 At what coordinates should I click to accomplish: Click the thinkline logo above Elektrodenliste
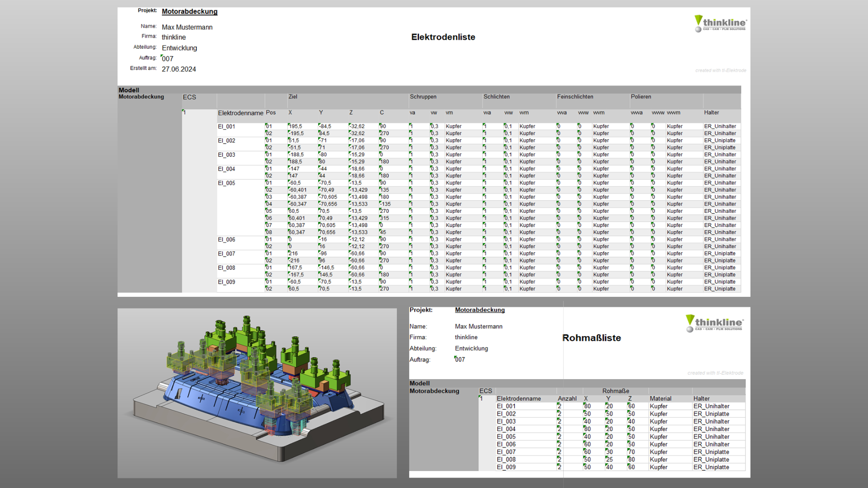tap(721, 23)
